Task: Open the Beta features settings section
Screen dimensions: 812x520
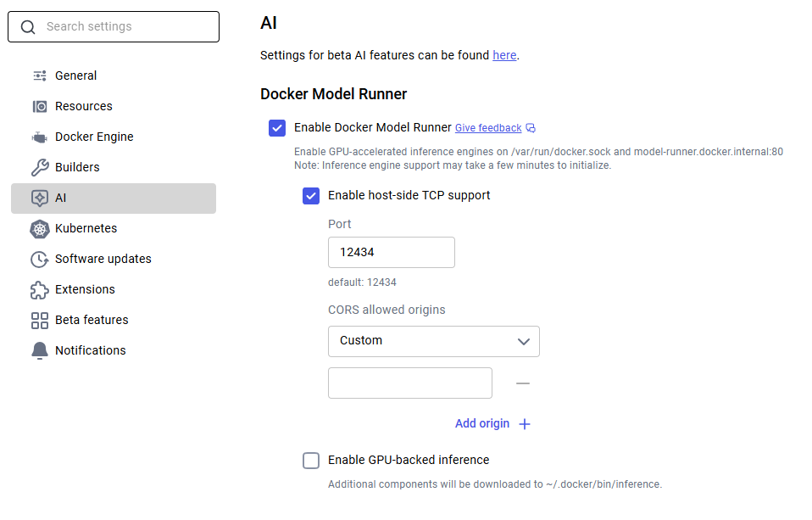Action: (x=92, y=320)
